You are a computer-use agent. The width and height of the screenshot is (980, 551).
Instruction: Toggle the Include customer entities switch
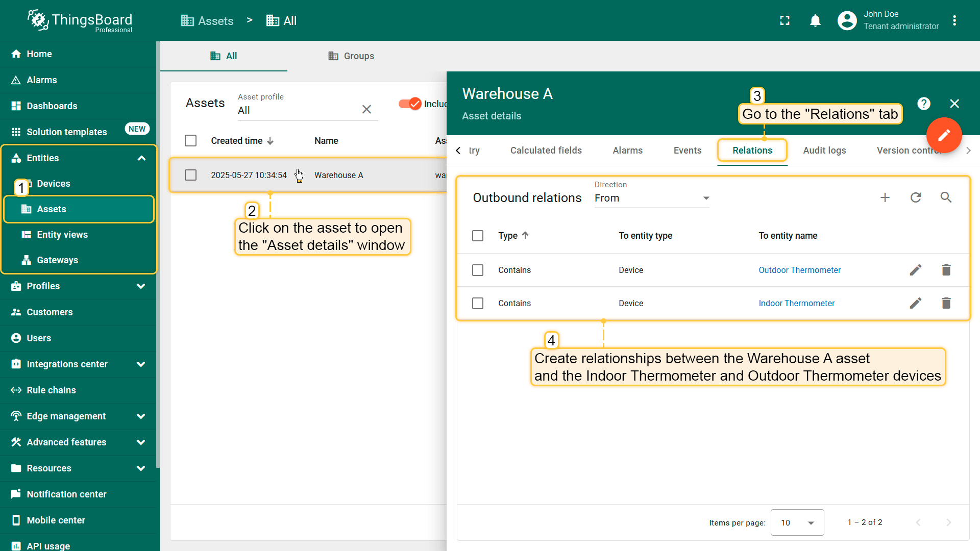410,104
